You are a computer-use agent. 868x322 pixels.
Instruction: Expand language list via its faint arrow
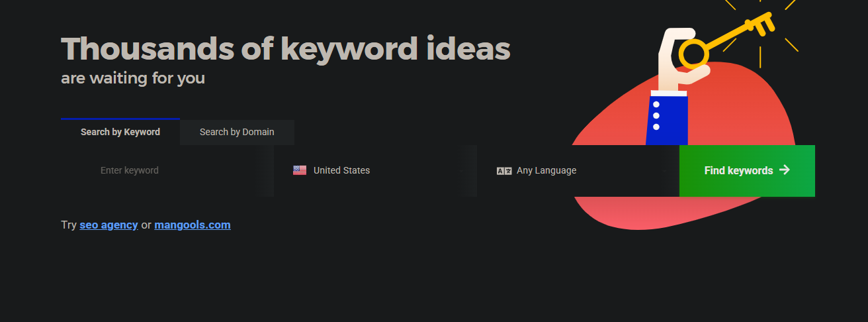tap(665, 171)
